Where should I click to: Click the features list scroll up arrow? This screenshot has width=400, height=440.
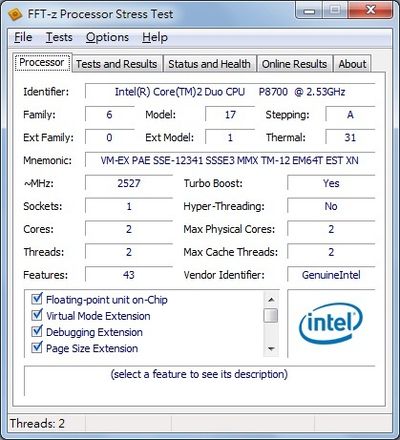point(271,299)
